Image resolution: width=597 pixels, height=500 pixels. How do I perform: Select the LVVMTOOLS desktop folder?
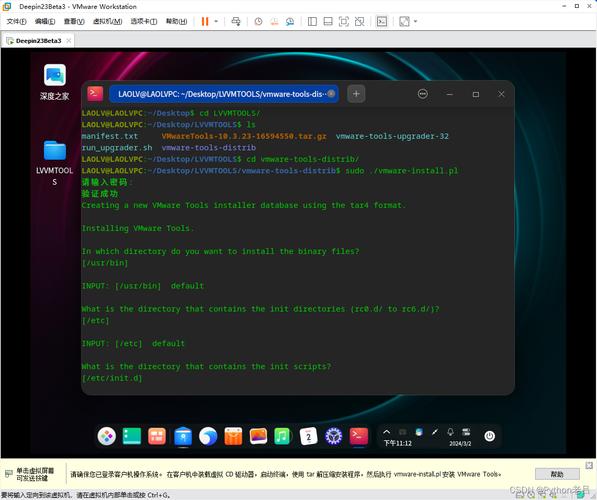pyautogui.click(x=54, y=163)
